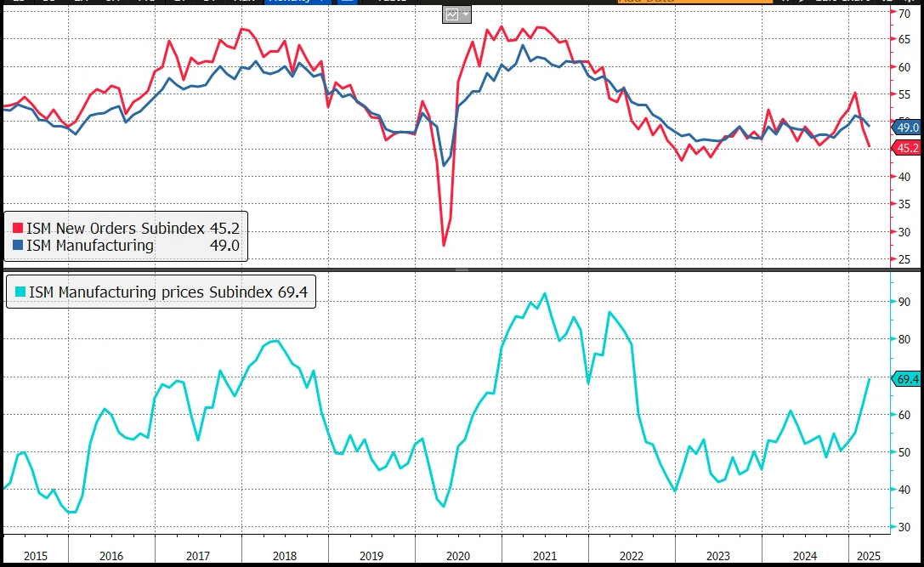The width and height of the screenshot is (924, 567).
Task: Click the 2020 year label on the time axis
Action: pos(458,556)
